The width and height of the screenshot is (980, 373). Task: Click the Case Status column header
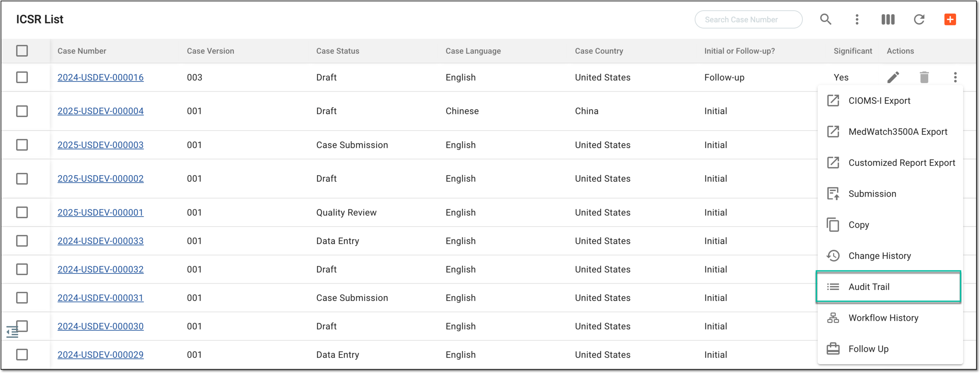(x=338, y=51)
